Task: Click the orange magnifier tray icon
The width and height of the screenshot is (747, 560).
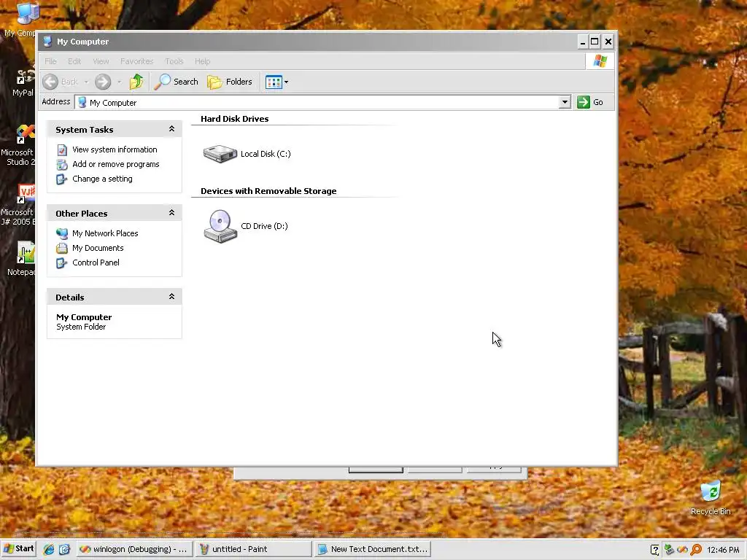Action: pyautogui.click(x=696, y=550)
